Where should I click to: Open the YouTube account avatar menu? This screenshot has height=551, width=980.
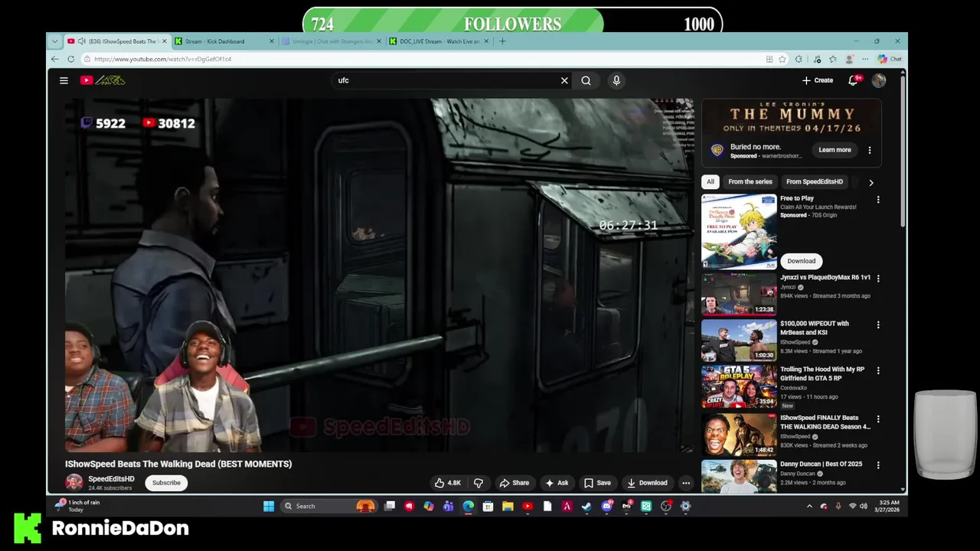pos(879,80)
